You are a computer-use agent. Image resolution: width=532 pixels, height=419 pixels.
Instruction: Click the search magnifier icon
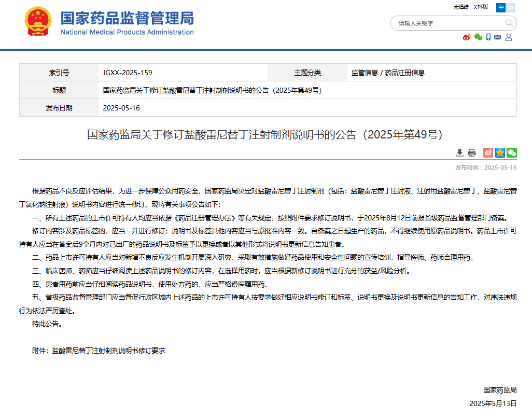[x=509, y=23]
